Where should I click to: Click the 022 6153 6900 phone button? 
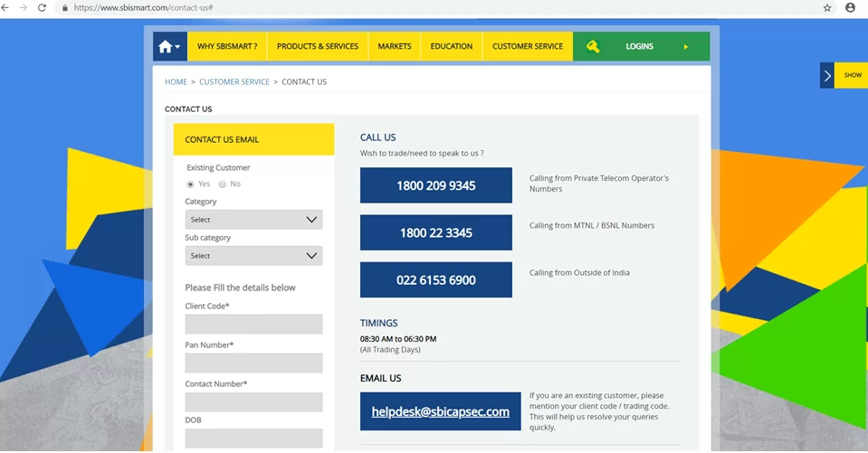(x=435, y=280)
